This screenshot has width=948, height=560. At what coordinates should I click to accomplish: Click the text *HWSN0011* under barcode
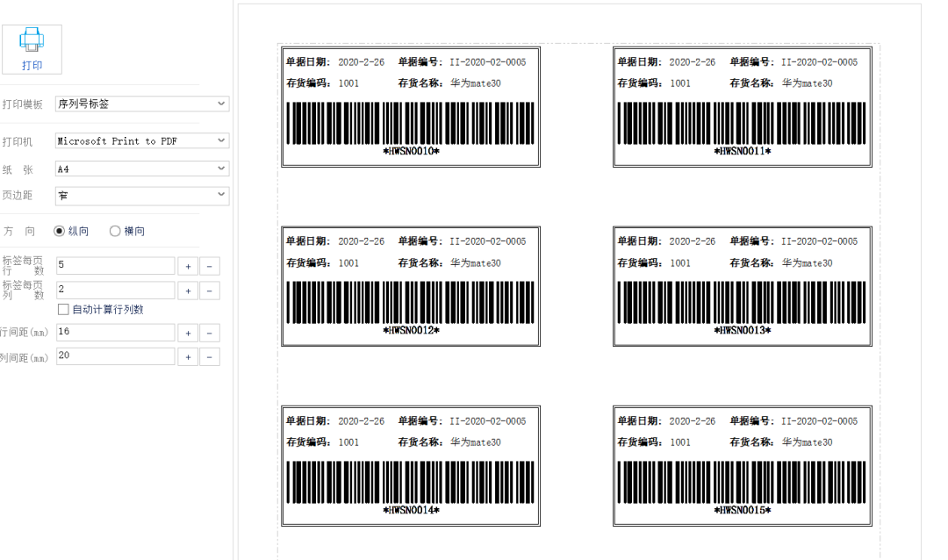743,151
